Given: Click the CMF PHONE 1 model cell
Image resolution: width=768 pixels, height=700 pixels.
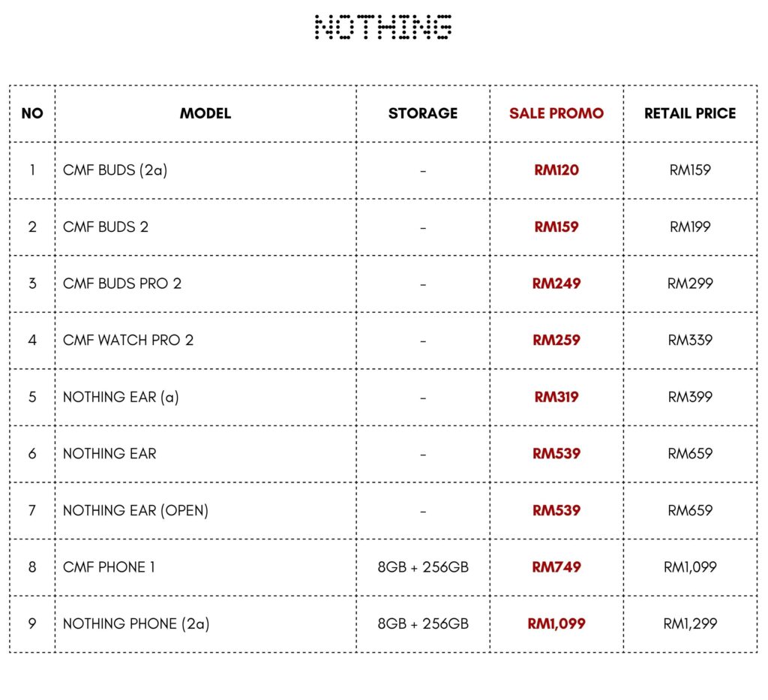Looking at the screenshot, I should [x=109, y=567].
